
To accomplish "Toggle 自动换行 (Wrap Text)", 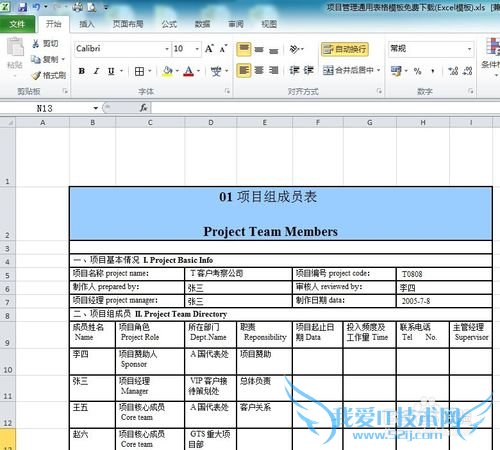I will coord(345,49).
